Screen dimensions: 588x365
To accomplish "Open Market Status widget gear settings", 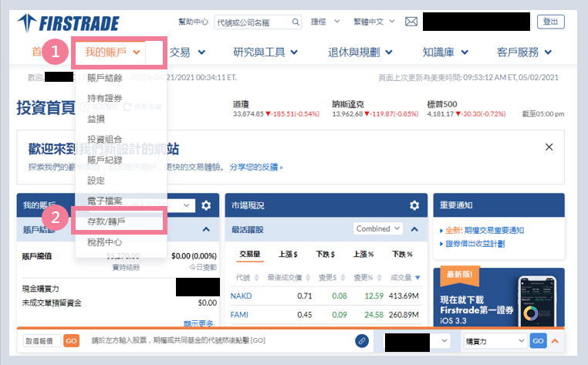I will pos(414,205).
